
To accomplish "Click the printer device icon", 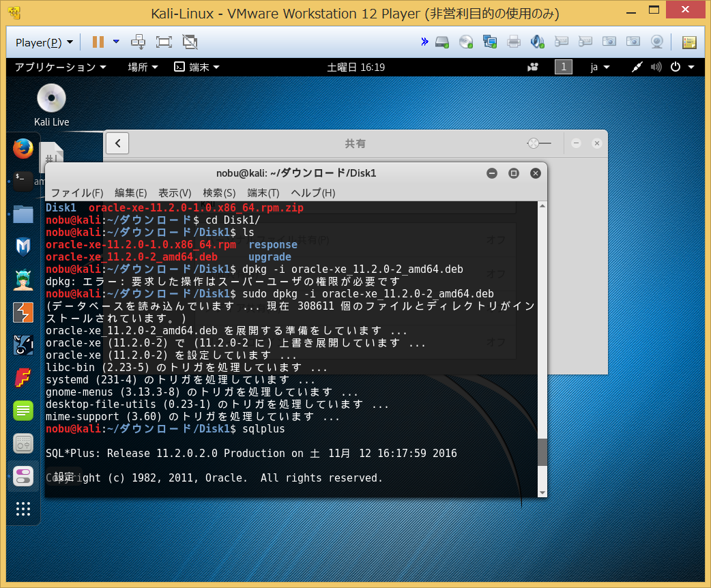I will (513, 42).
